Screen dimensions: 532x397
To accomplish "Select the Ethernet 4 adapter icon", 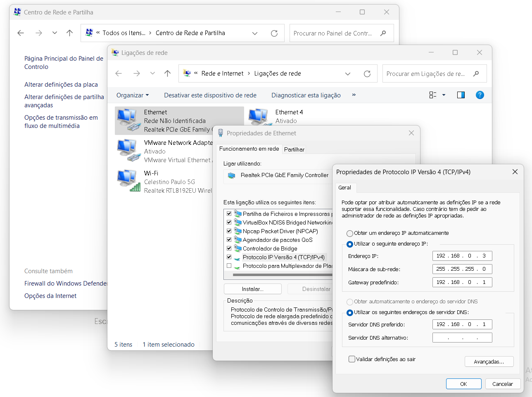I will 259,117.
